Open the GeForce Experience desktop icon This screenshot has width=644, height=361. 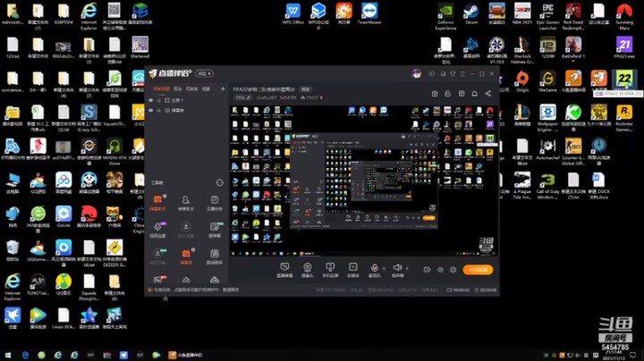(445, 16)
